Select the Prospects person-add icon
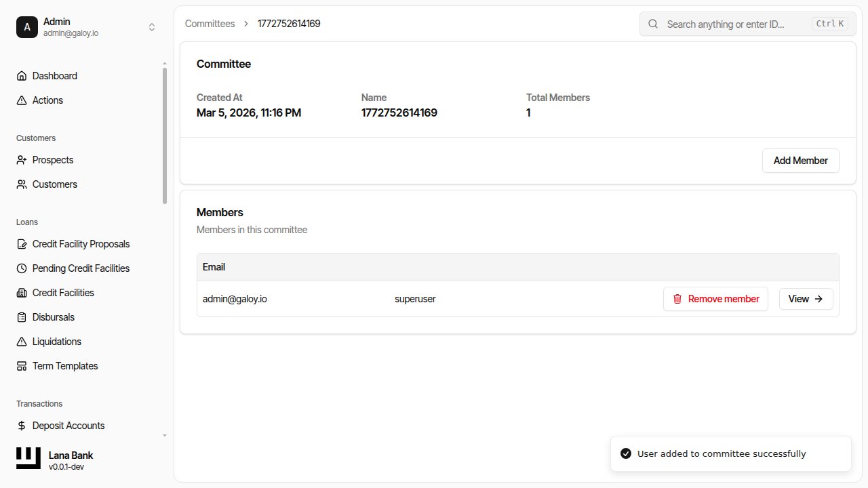Image resolution: width=868 pixels, height=488 pixels. coord(21,159)
